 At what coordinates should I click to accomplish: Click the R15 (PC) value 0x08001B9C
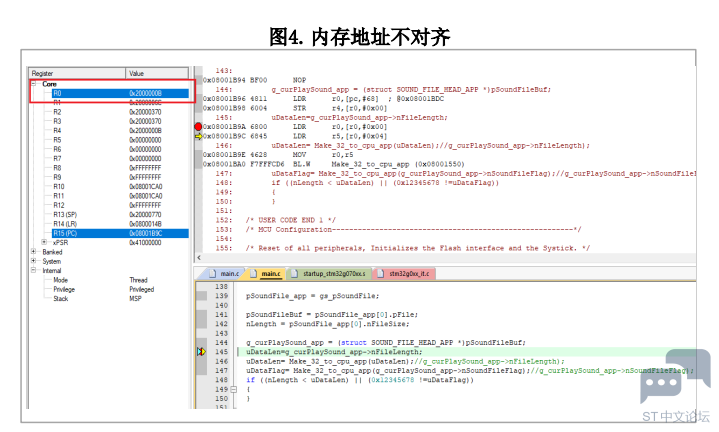[x=146, y=233]
